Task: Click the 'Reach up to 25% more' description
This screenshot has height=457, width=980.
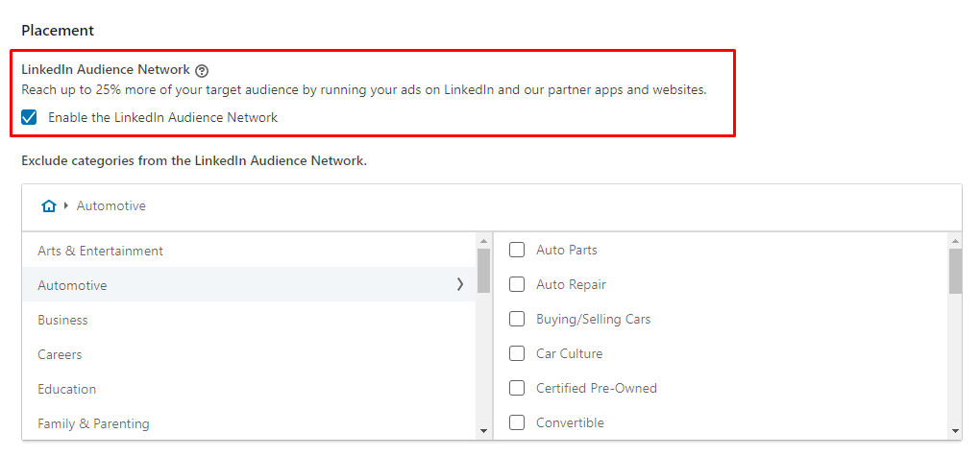Action: pyautogui.click(x=364, y=90)
